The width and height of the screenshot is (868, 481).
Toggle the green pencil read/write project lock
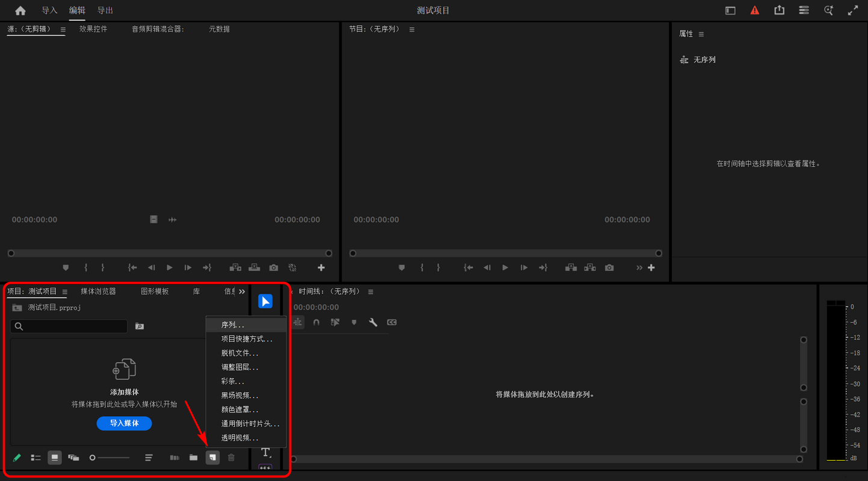[x=17, y=458]
